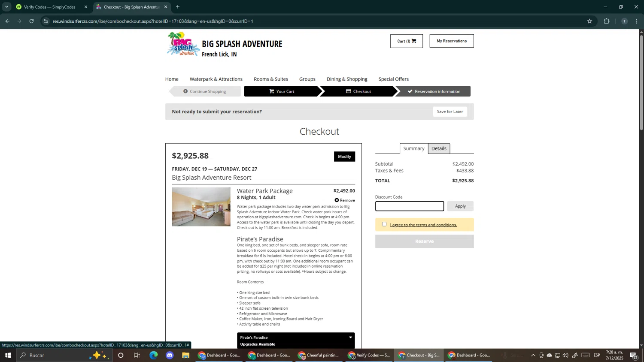Click the address bar URL

click(x=153, y=21)
